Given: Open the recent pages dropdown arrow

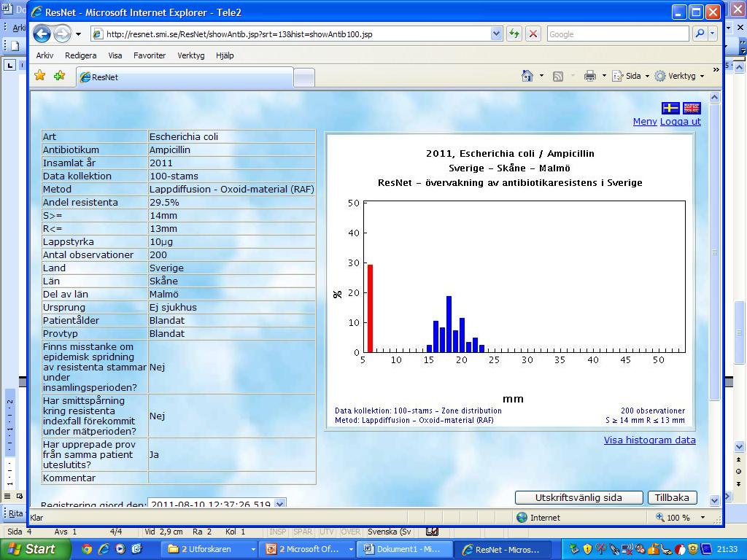Looking at the screenshot, I should 79,34.
